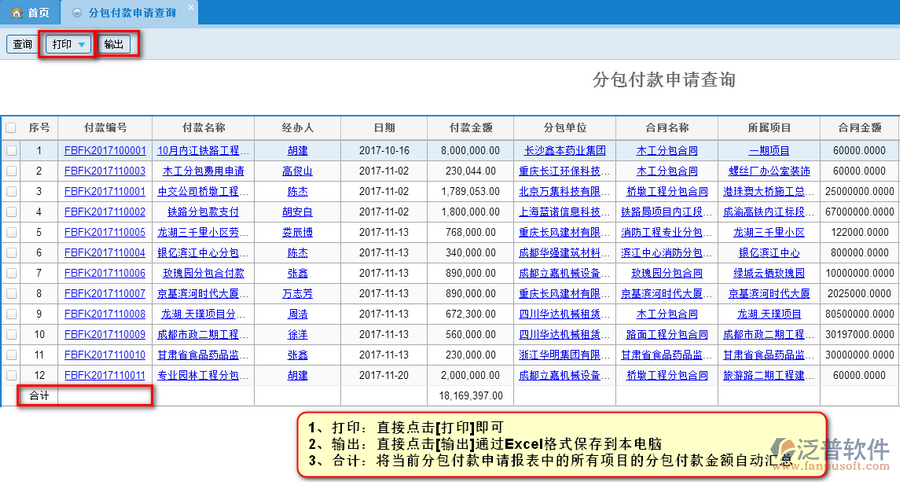Tick the checkbox for row 5
The image size is (900, 482).
coord(11,232)
